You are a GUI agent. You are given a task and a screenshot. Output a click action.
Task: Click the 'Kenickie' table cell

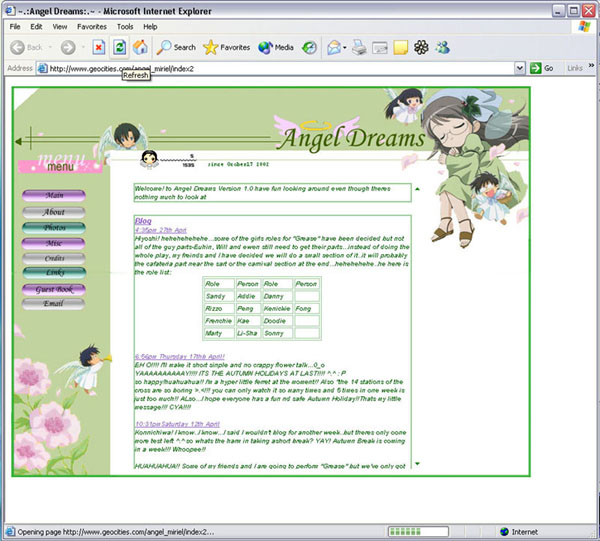click(277, 308)
